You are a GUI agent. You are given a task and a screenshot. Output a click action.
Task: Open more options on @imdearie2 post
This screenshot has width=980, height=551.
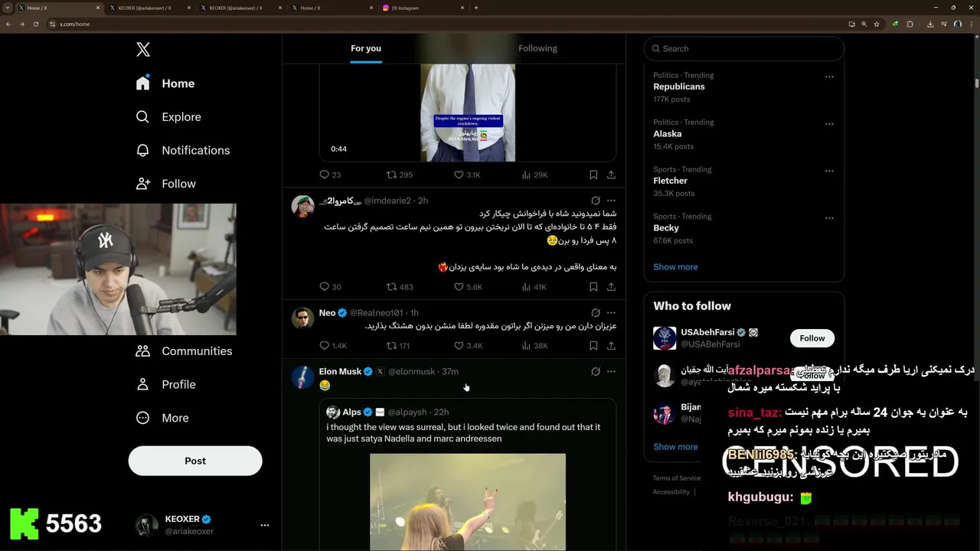(x=611, y=201)
